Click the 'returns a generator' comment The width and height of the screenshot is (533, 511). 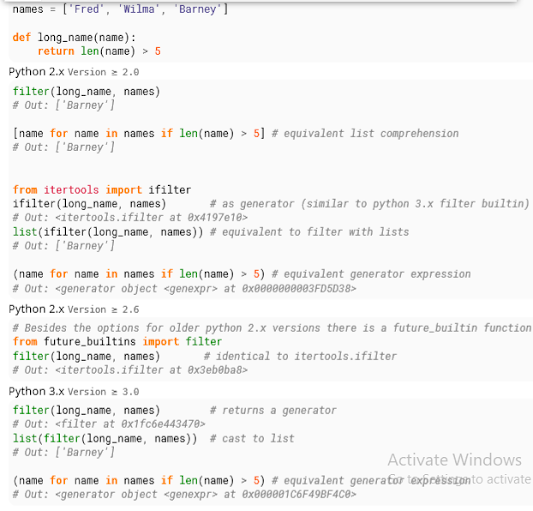coord(273,410)
